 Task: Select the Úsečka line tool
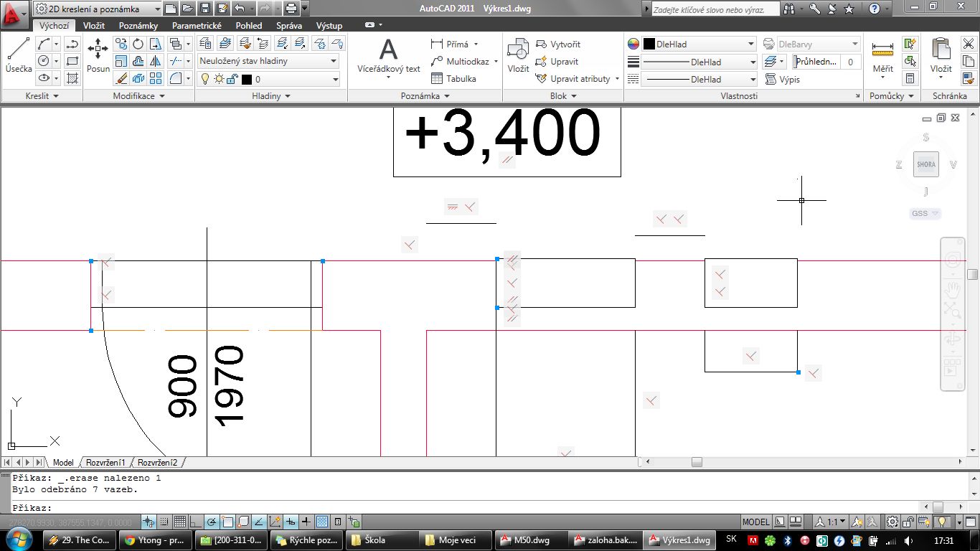(19, 55)
